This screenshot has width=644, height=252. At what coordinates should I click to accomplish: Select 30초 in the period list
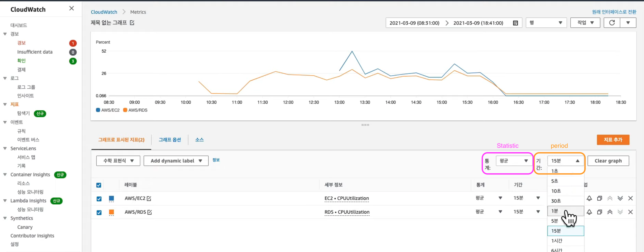[565, 201]
